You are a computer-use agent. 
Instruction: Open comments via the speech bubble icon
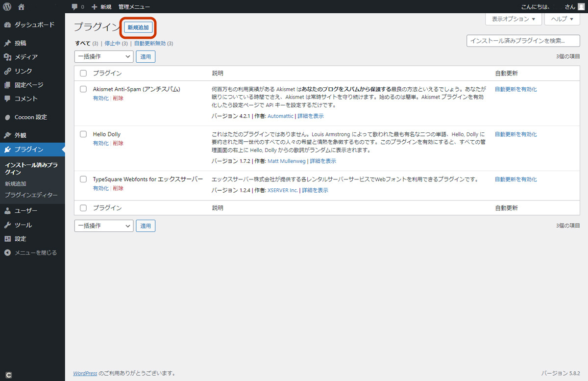(74, 6)
